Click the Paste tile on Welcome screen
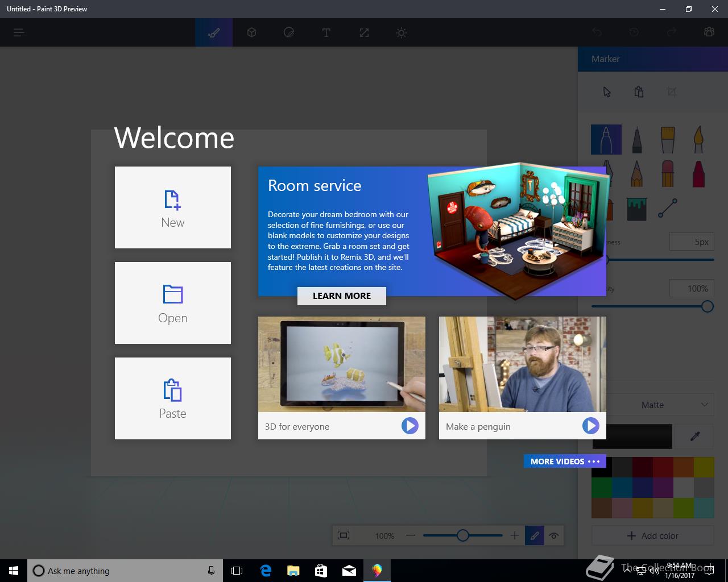 tap(173, 398)
